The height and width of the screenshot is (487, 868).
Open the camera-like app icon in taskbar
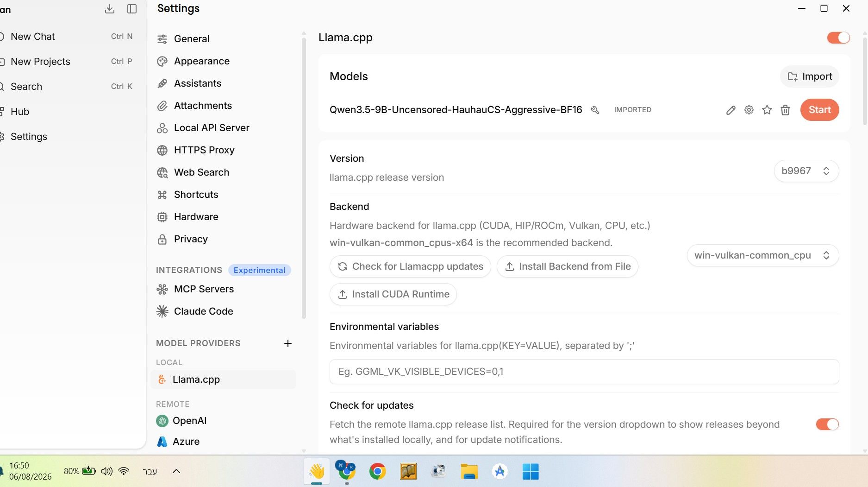point(439,472)
